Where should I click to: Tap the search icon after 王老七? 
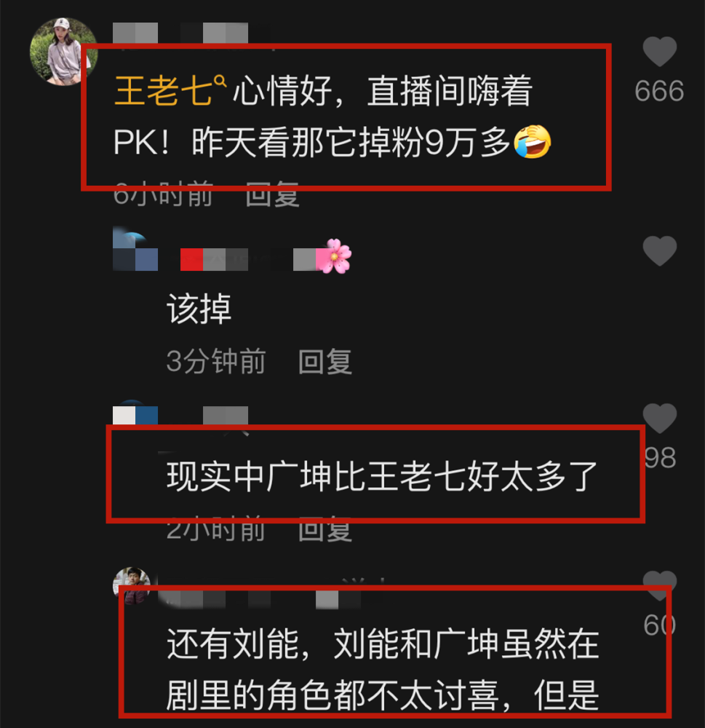pos(220,82)
